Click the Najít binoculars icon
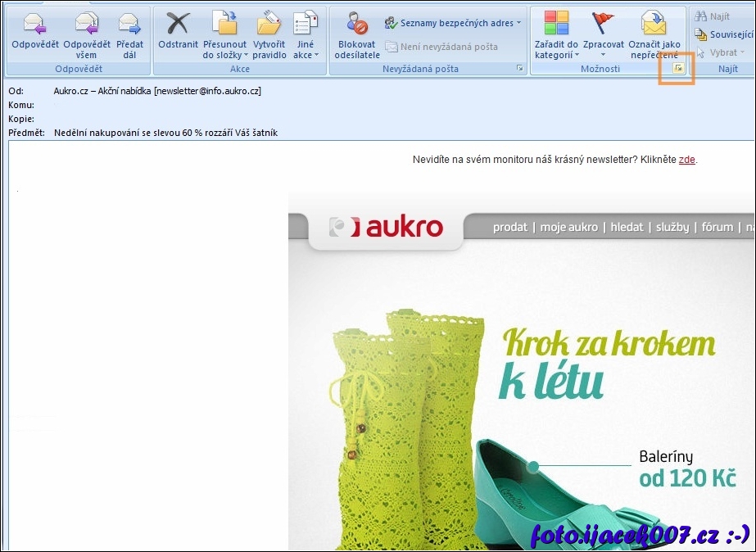 [701, 16]
